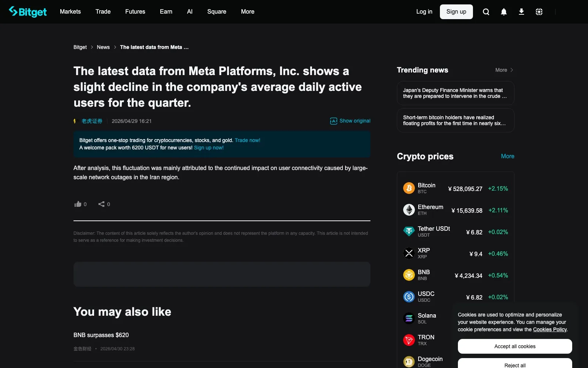This screenshot has height=368, width=588.
Task: Click Ethereum price ¥15,639.58
Action: (467, 210)
